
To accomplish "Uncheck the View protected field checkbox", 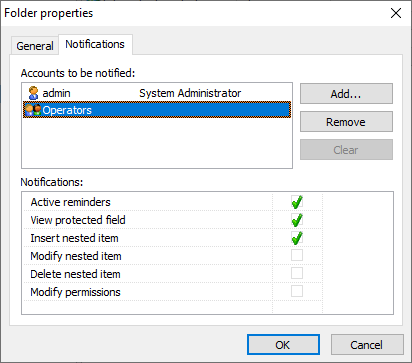I will (x=297, y=220).
